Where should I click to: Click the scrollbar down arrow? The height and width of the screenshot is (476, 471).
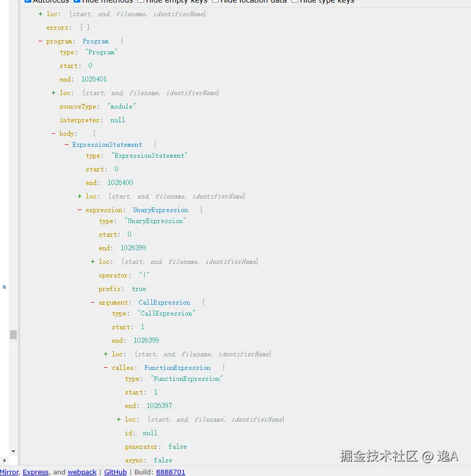click(13, 451)
